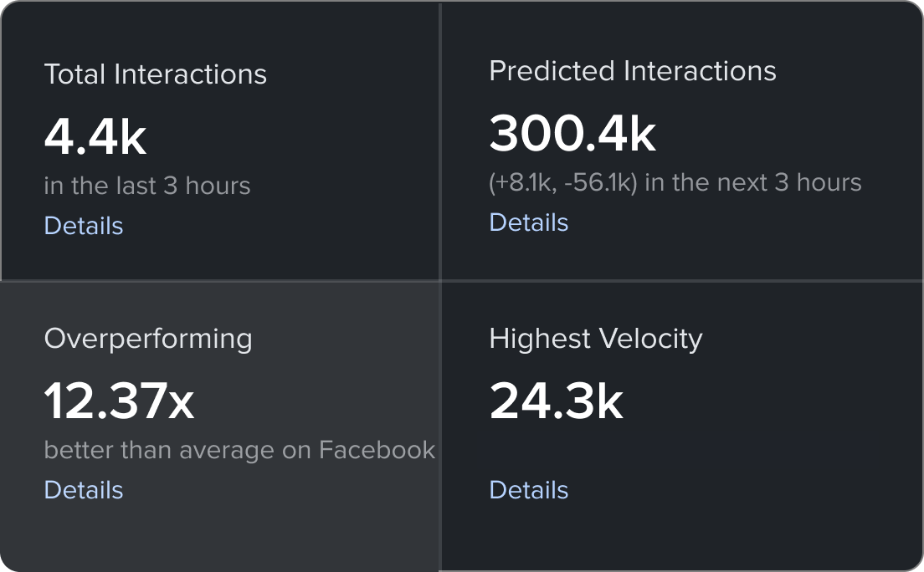This screenshot has width=924, height=572.
Task: Click the 300.4k predicted interactions value
Action: coord(572,134)
